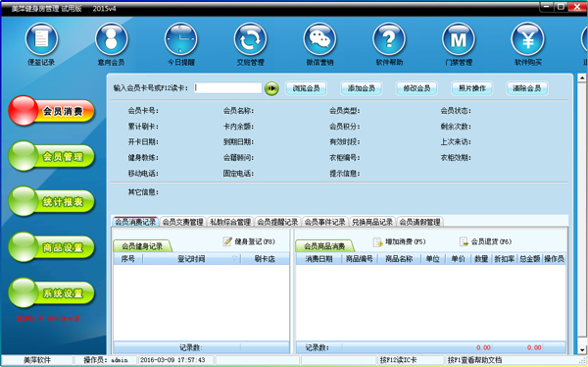The width and height of the screenshot is (588, 367).
Task: Click the 健身登记 (F8) pencil icon
Action: click(x=227, y=241)
